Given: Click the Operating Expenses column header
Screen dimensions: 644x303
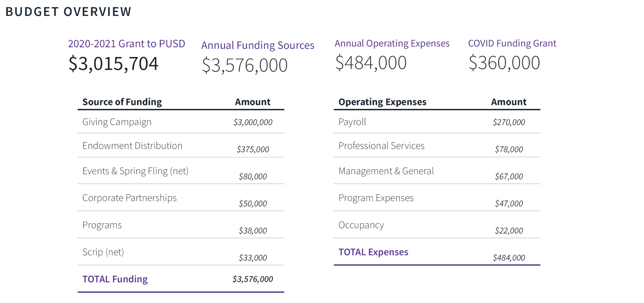Looking at the screenshot, I should (382, 102).
